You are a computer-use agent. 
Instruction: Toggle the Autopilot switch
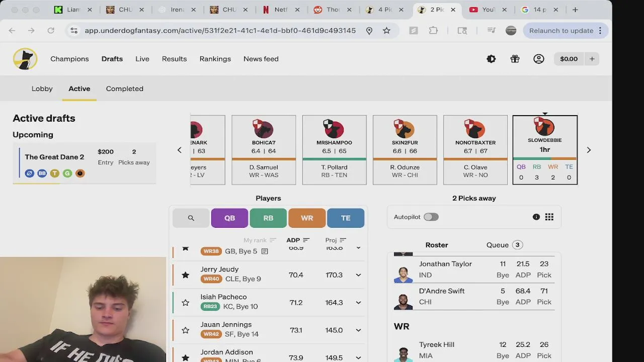pyautogui.click(x=431, y=217)
